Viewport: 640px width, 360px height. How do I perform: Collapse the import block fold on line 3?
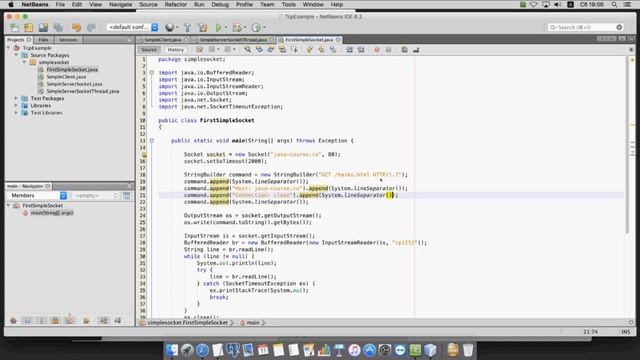coord(152,73)
